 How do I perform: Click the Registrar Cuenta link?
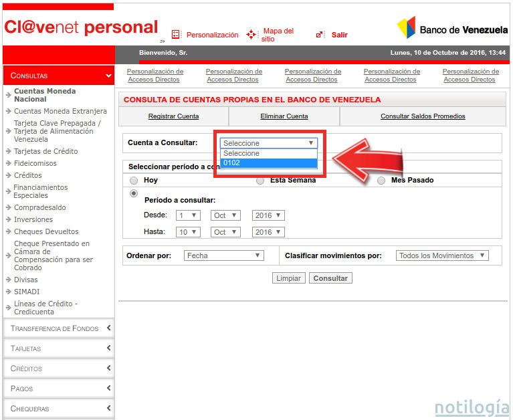[173, 116]
